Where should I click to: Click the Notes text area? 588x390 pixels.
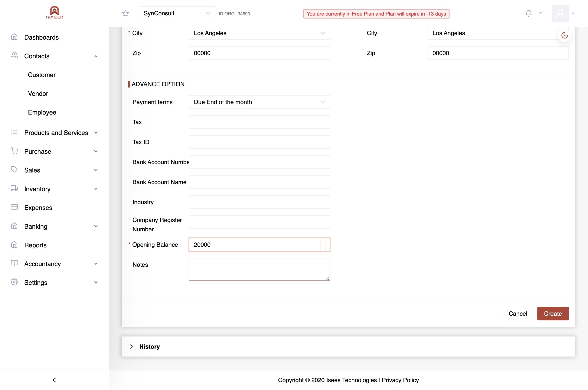pos(259,269)
